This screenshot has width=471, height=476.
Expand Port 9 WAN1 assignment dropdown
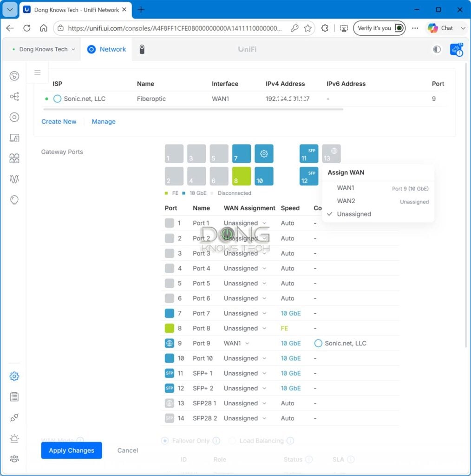pyautogui.click(x=236, y=344)
